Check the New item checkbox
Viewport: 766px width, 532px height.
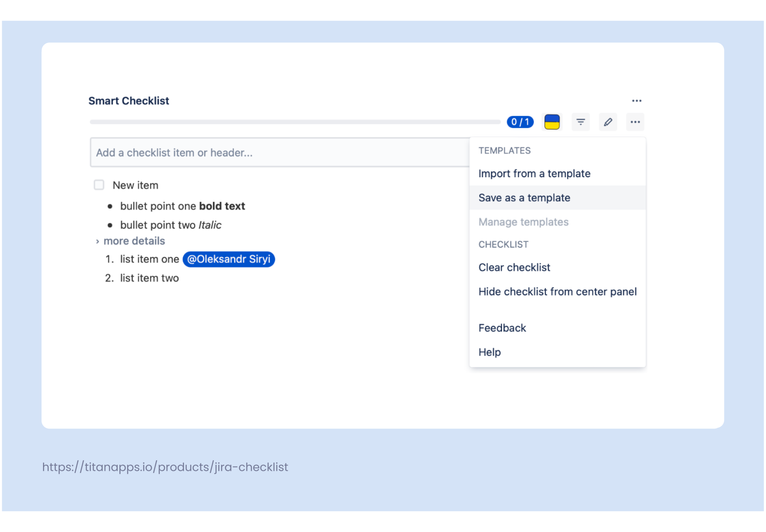click(99, 185)
